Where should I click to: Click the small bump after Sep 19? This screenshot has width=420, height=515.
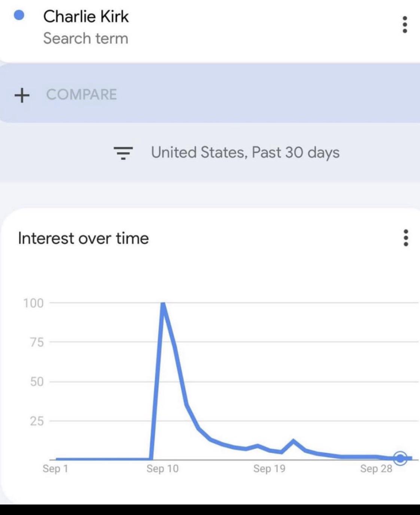click(x=293, y=441)
